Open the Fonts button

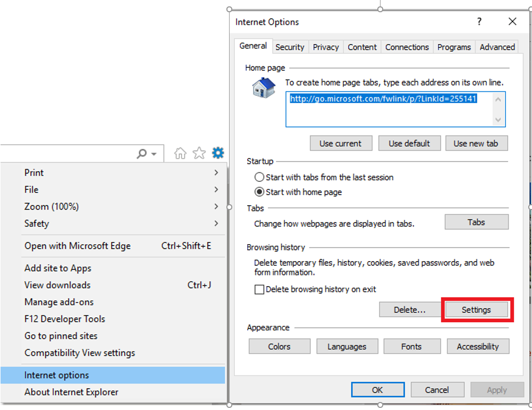411,347
